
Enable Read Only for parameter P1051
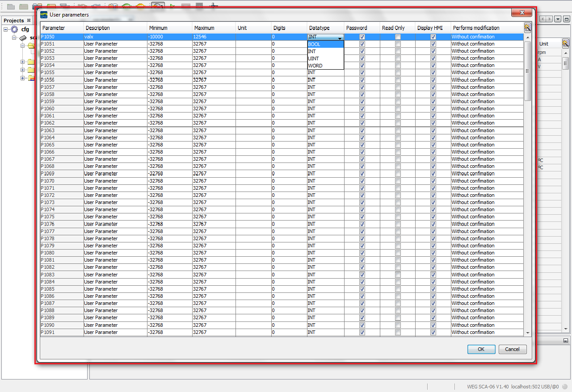pyautogui.click(x=397, y=44)
